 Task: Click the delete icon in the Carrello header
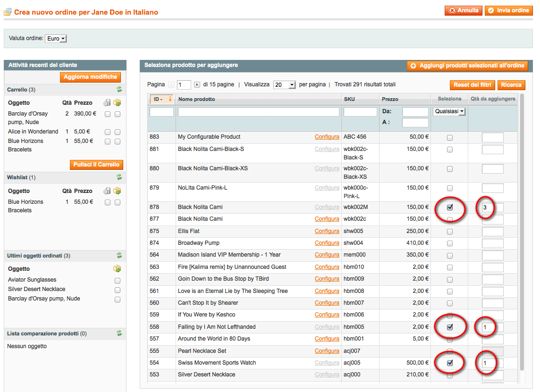pos(107,102)
